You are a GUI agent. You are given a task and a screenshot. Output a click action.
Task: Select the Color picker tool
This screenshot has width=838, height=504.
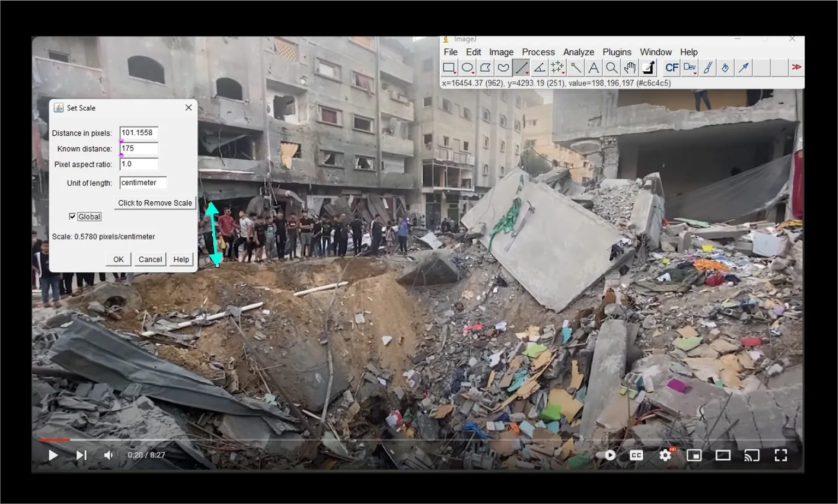pos(648,68)
